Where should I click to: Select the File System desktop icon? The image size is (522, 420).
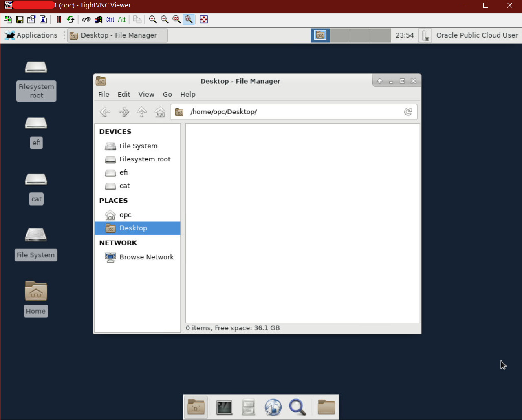tap(36, 244)
